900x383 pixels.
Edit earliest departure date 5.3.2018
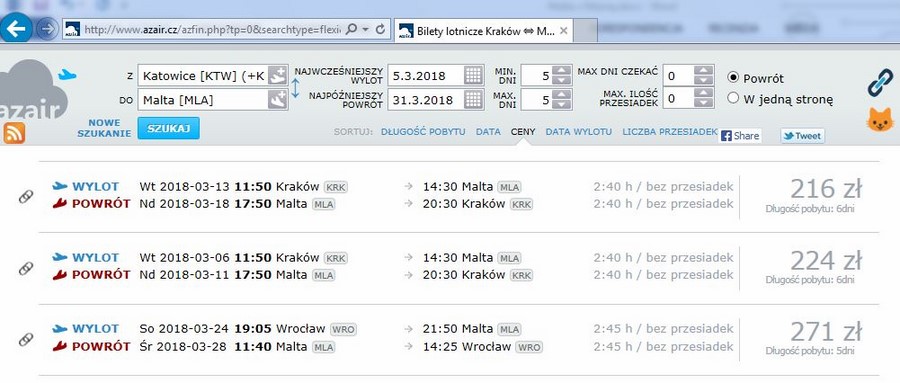click(x=425, y=75)
